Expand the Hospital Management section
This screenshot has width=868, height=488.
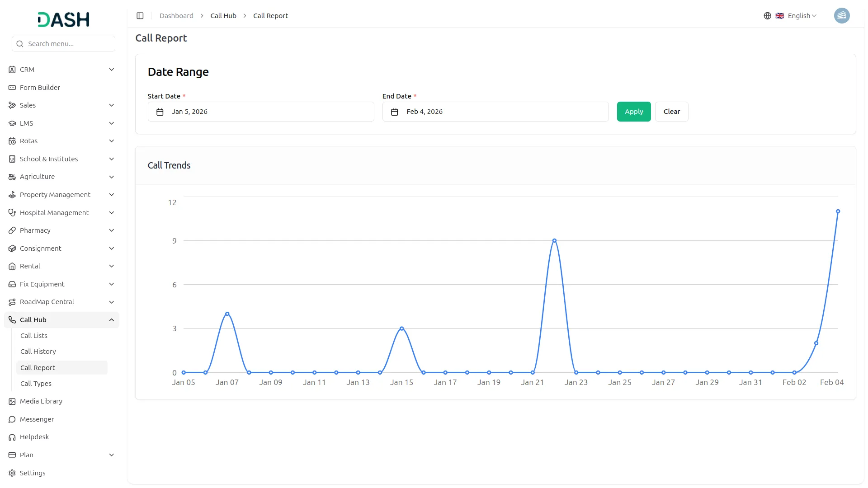pyautogui.click(x=54, y=213)
